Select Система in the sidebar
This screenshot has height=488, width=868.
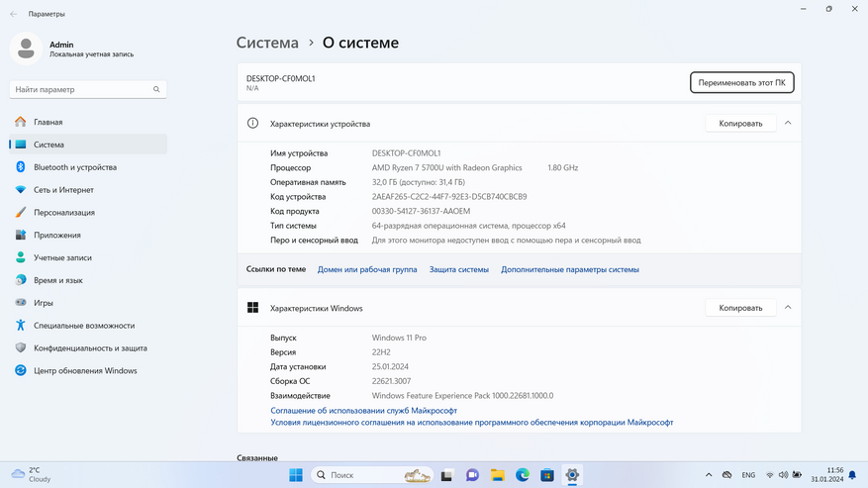(x=88, y=145)
